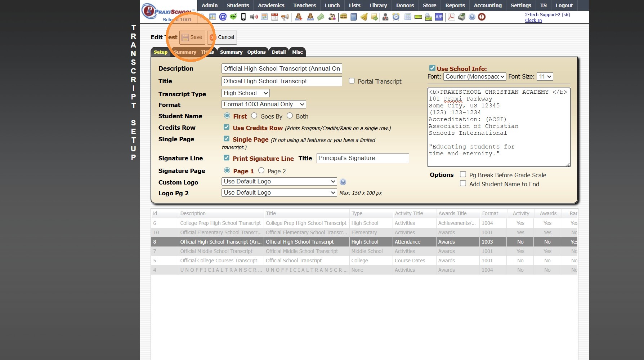This screenshot has height=360, width=644.
Task: Open the Transcript Type dropdown
Action: point(246,93)
